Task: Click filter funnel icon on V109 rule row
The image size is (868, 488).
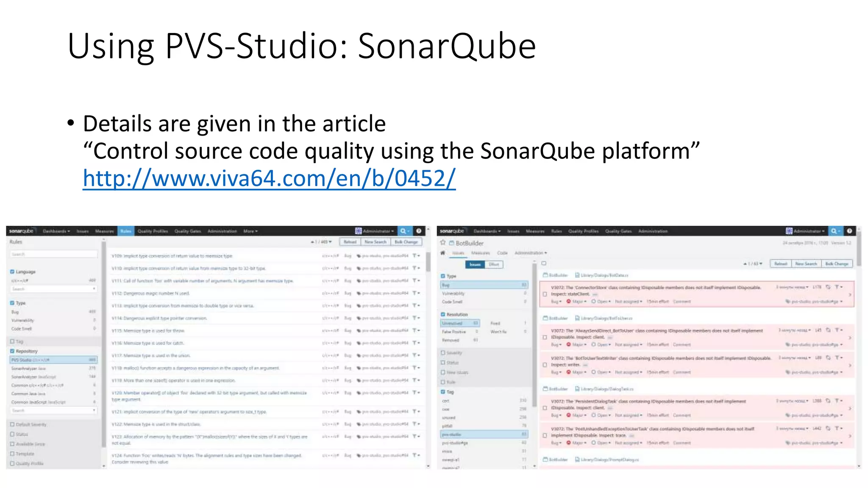Action: click(415, 256)
